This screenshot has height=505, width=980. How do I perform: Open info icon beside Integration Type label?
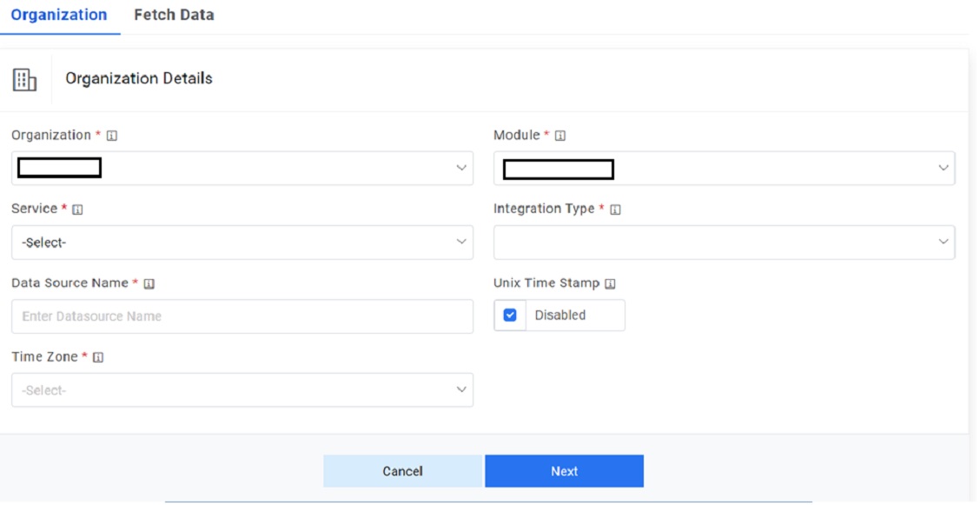[615, 210]
